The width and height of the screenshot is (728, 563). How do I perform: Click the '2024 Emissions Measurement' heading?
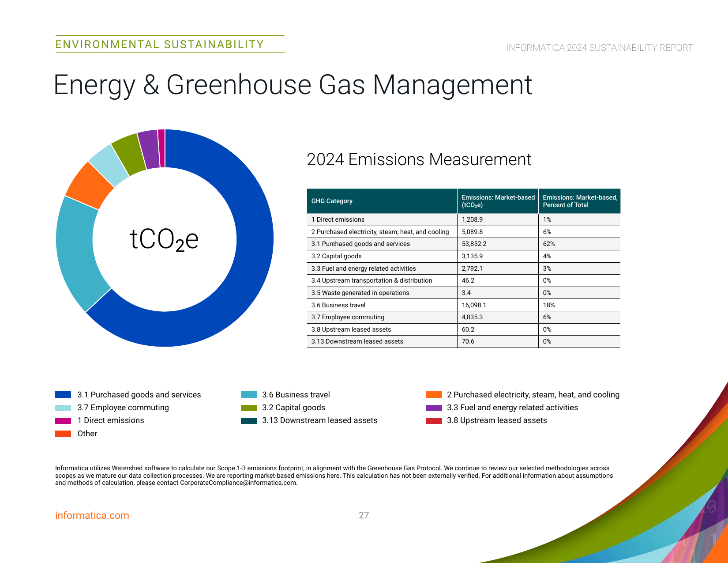[x=419, y=159]
